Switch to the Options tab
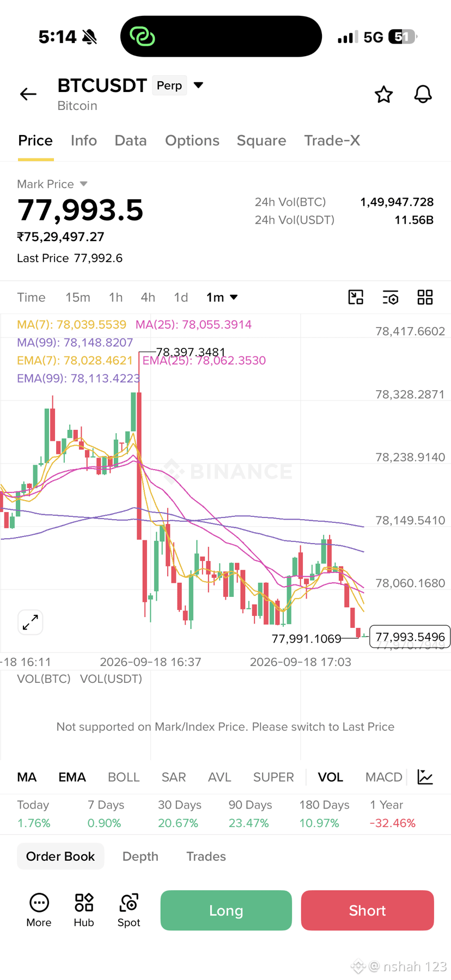Screen dimensions: 451x980 pyautogui.click(x=192, y=140)
